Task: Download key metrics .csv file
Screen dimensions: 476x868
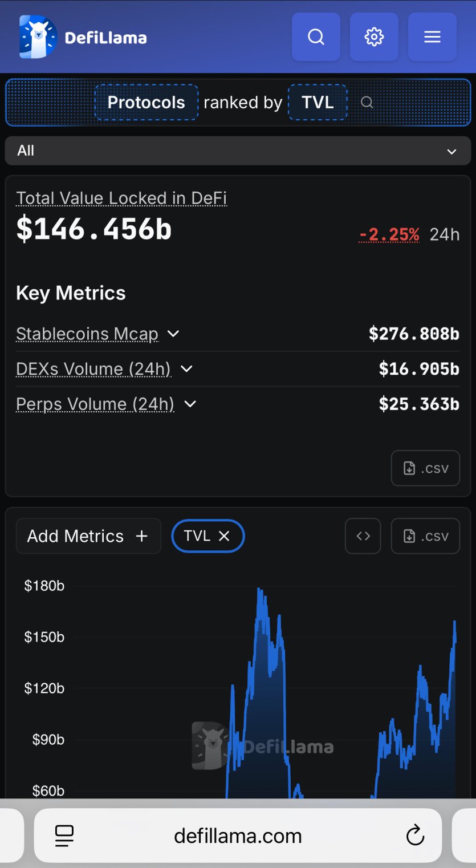Action: point(425,468)
